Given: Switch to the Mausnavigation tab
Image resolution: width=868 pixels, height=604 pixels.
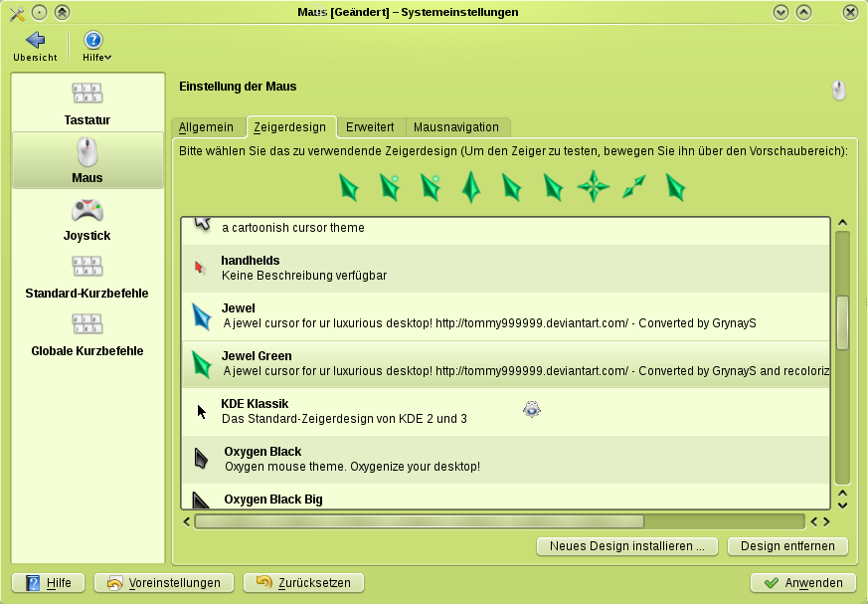Looking at the screenshot, I should point(456,127).
